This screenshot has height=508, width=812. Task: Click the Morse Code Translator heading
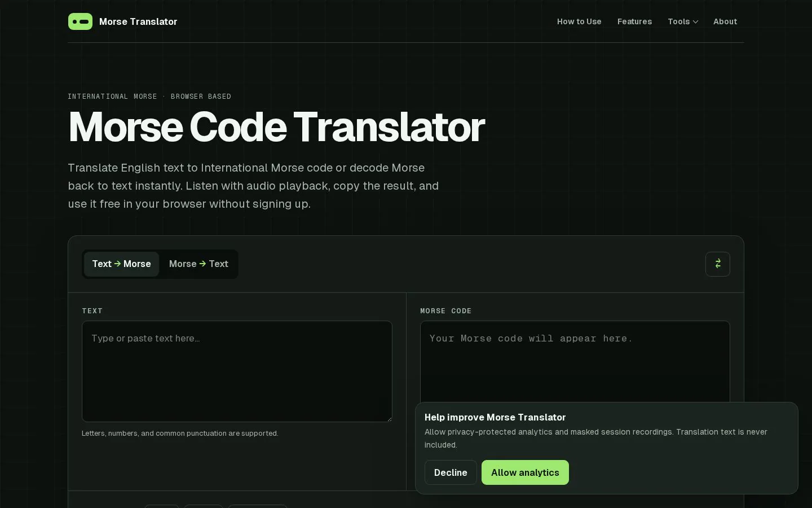tap(276, 127)
